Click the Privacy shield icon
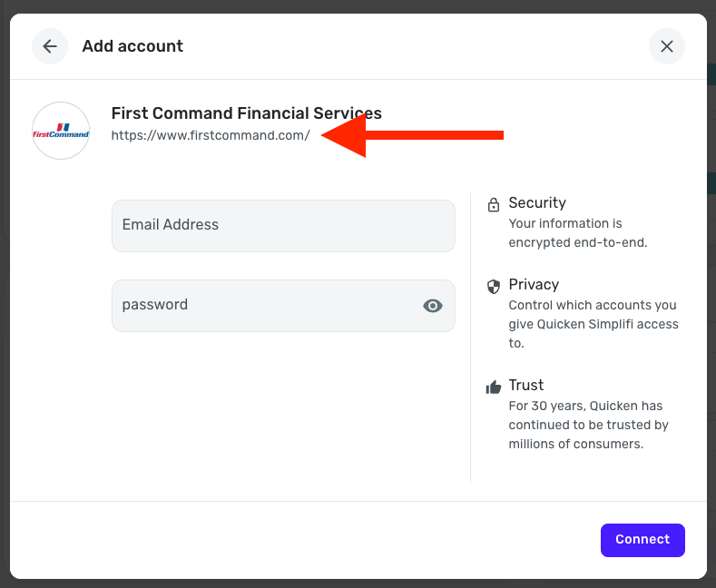The image size is (716, 588). click(494, 286)
